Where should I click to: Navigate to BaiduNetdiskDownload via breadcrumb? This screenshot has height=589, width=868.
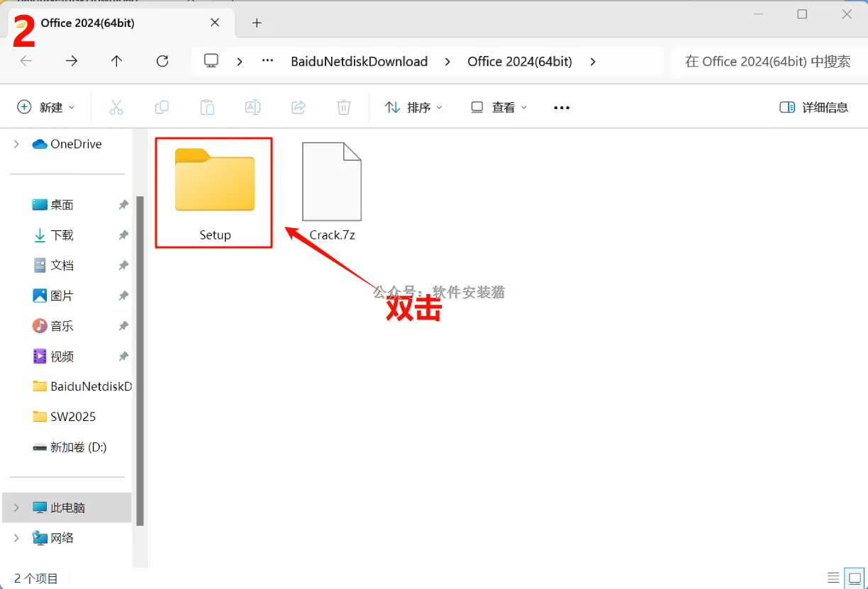pos(359,61)
